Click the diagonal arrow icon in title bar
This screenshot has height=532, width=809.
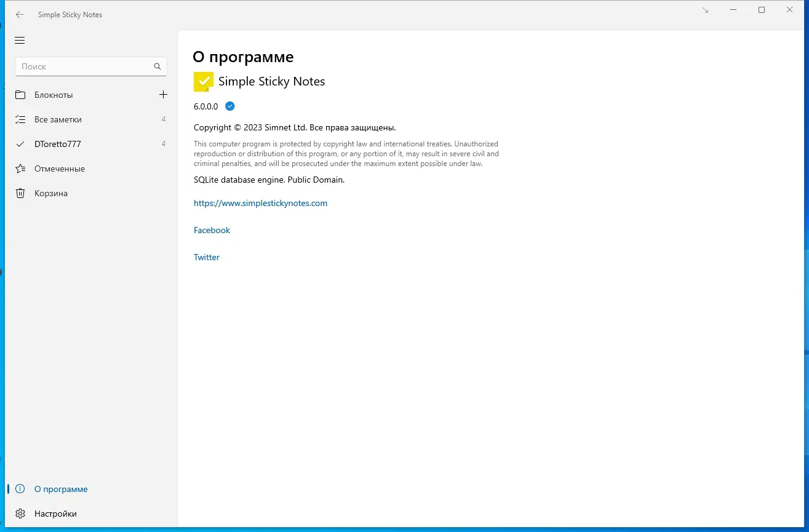pyautogui.click(x=705, y=10)
